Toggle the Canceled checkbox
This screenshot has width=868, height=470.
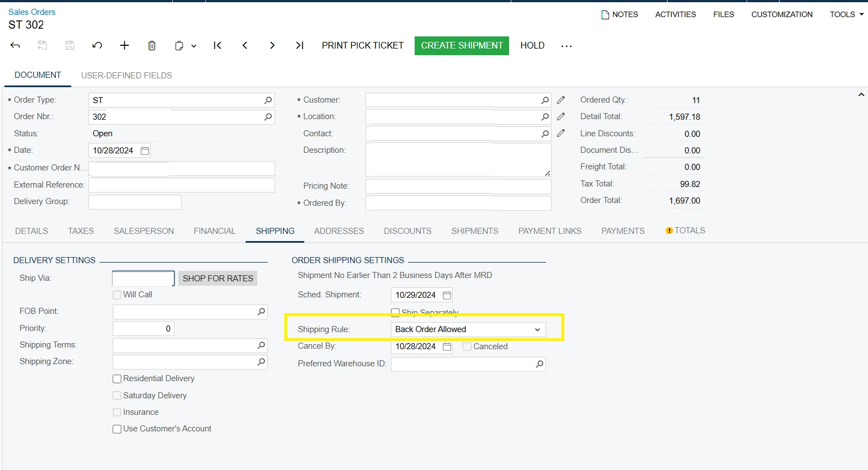pos(467,346)
